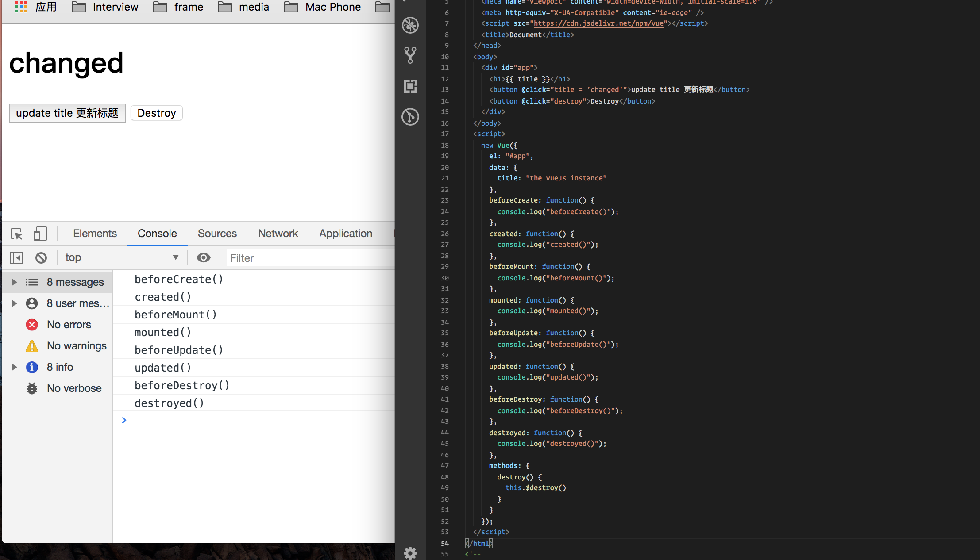
Task: Click the clear console icon
Action: [x=41, y=257]
